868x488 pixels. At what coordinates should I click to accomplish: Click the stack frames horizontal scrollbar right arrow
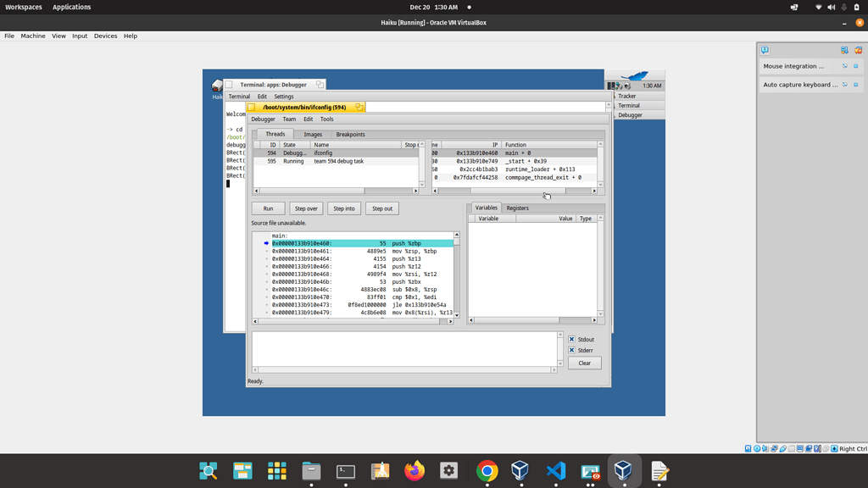(594, 191)
